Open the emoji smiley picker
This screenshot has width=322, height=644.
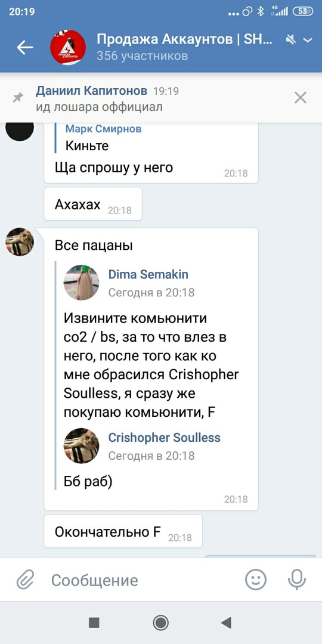[x=256, y=580]
